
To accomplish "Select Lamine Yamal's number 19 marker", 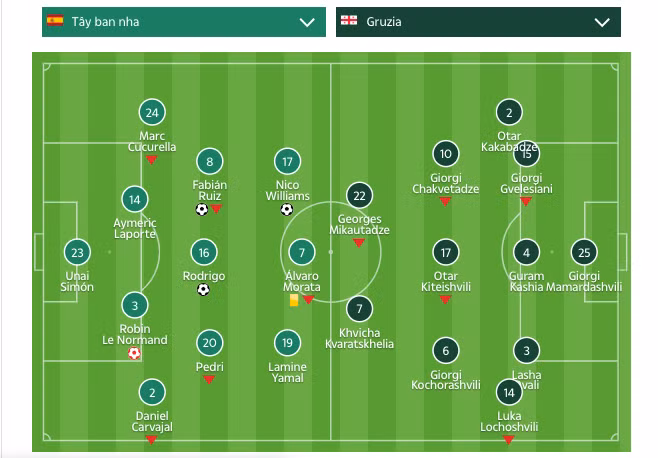I will 287,343.
